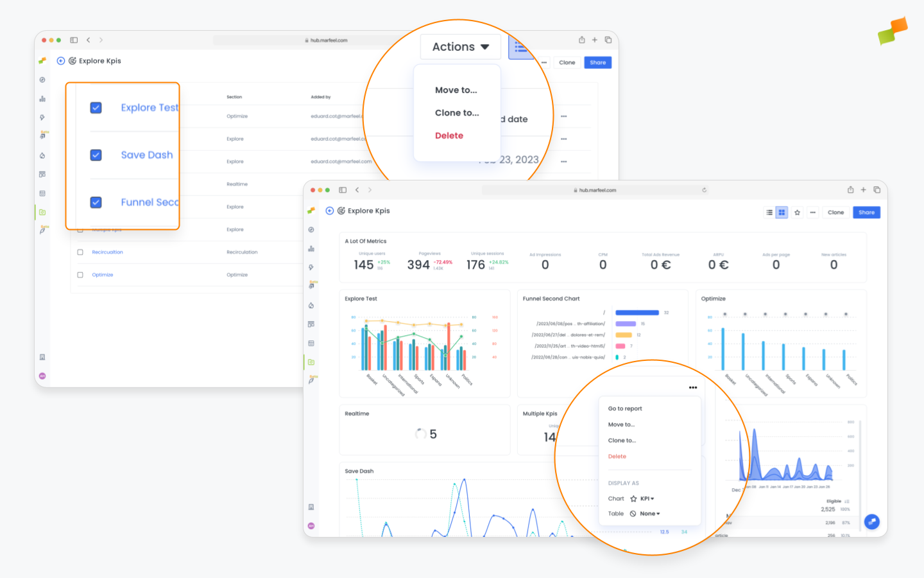Viewport: 924px width, 578px height.
Task: Open the compass Explore icon in the sidebar
Action: (x=311, y=229)
